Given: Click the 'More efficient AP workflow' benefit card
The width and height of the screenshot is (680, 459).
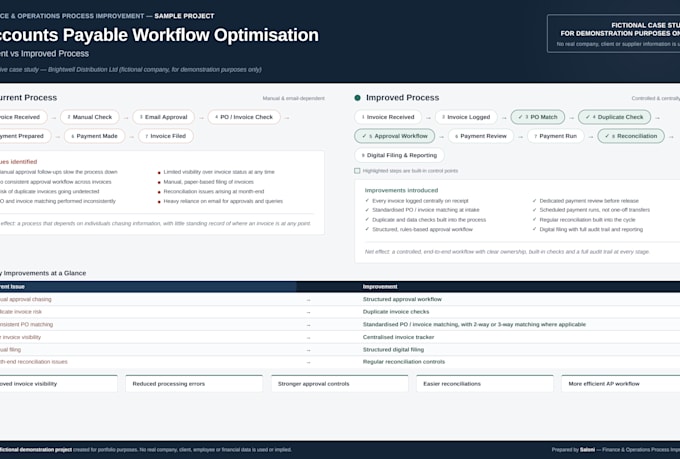Looking at the screenshot, I should (x=621, y=384).
